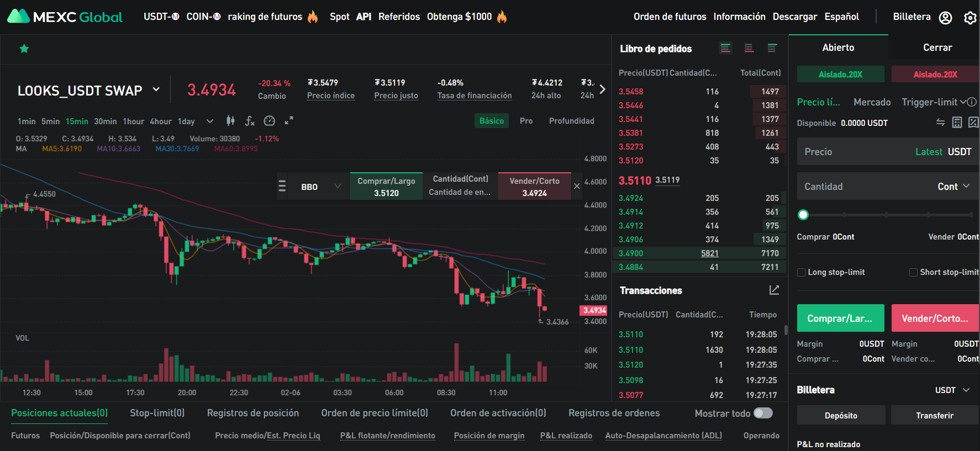Open Registros de ordenes tab
Image resolution: width=980 pixels, height=451 pixels.
(x=614, y=413)
